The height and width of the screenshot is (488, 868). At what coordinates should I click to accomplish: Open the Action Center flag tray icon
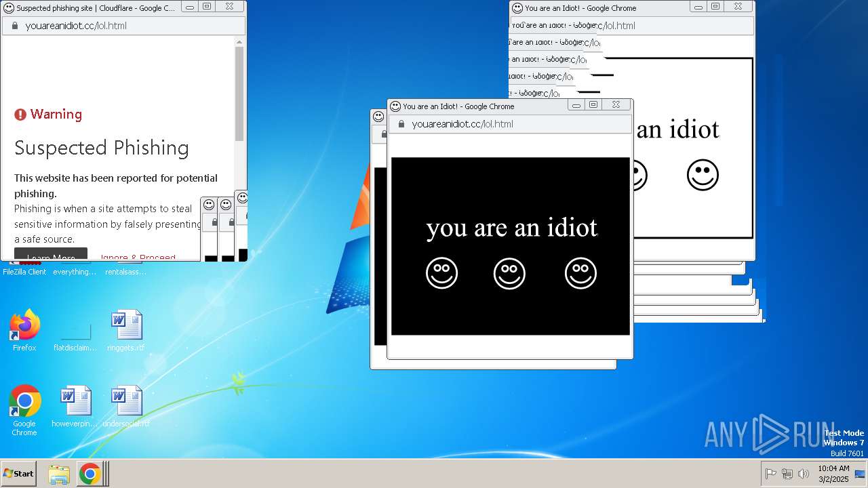click(771, 474)
